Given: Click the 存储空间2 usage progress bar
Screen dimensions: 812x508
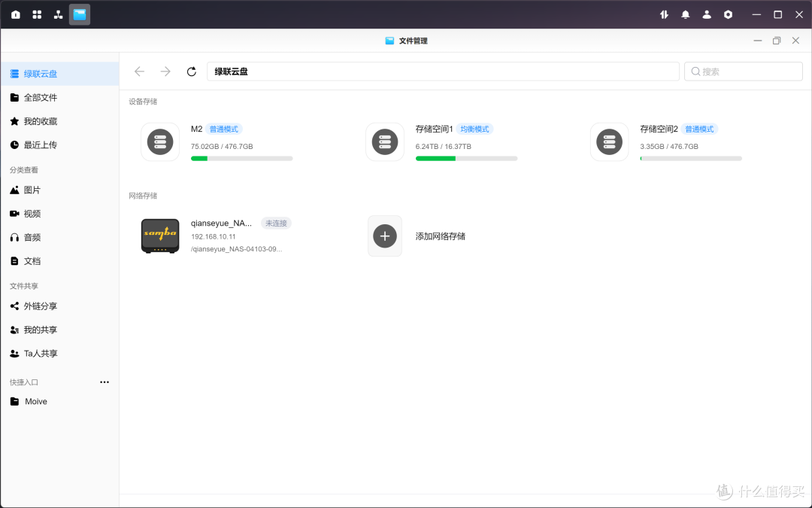Looking at the screenshot, I should click(691, 159).
